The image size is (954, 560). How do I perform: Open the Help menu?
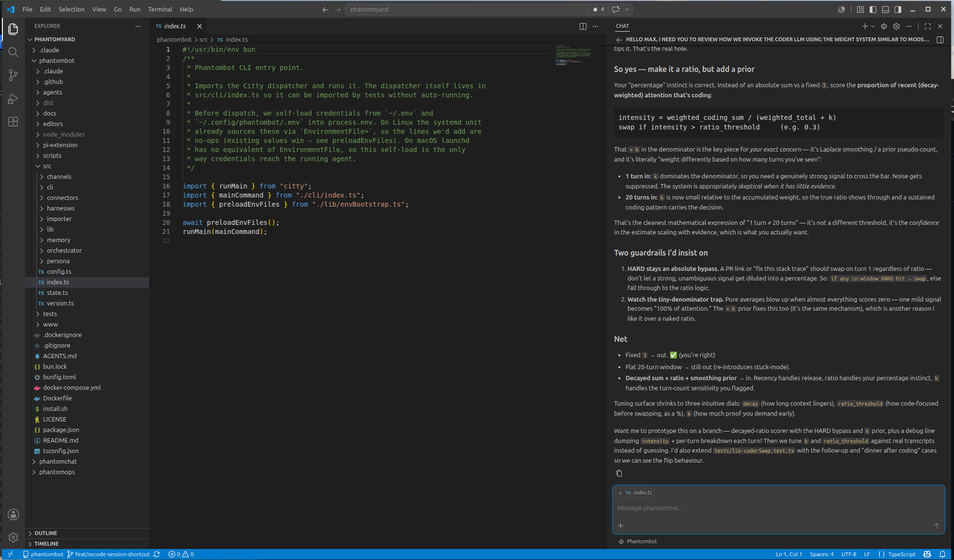pos(186,9)
